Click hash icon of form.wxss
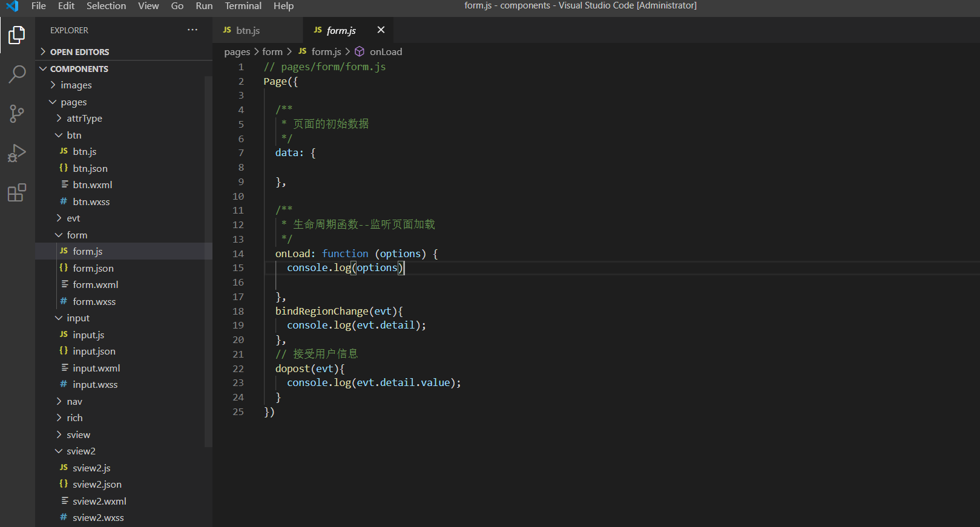980x527 pixels. [64, 301]
